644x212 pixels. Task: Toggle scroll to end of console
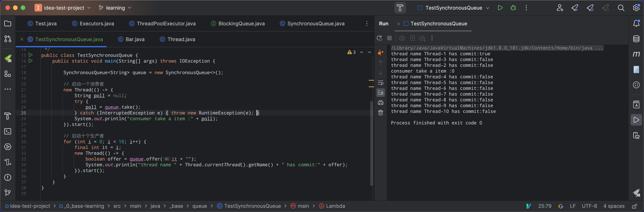(x=380, y=93)
